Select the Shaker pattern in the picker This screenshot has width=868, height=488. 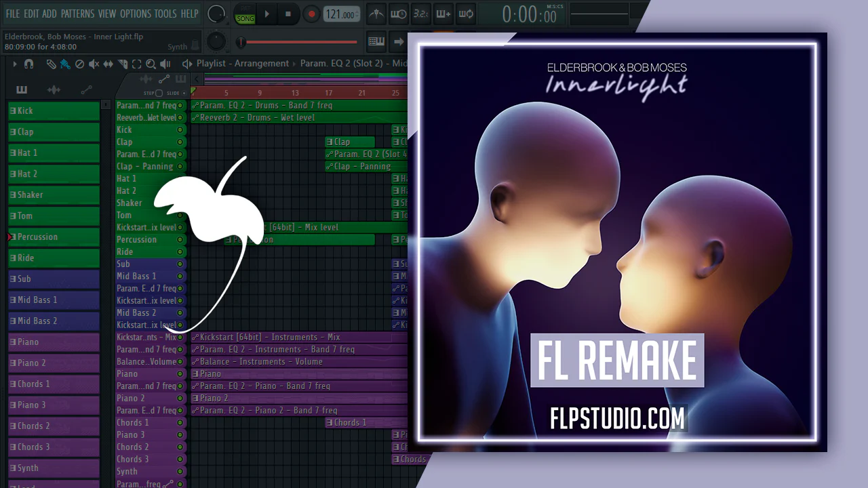54,195
